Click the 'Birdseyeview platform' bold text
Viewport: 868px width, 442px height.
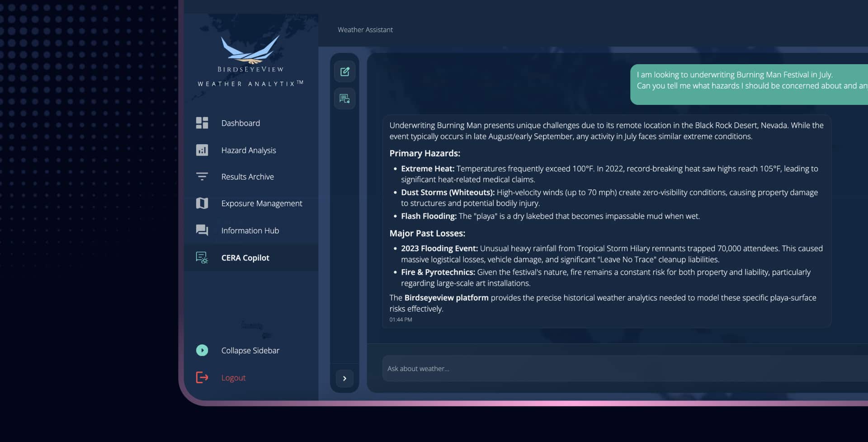point(446,298)
